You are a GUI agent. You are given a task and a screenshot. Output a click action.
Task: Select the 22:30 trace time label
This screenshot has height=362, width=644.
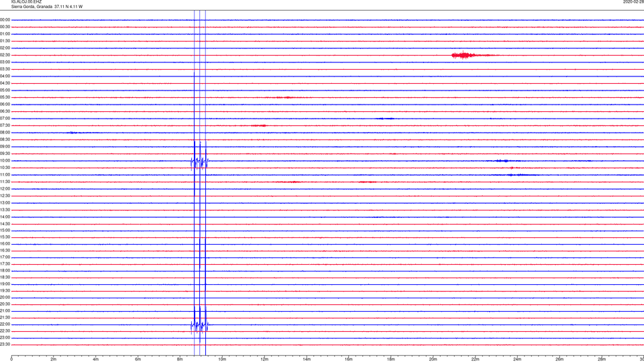click(x=5, y=330)
